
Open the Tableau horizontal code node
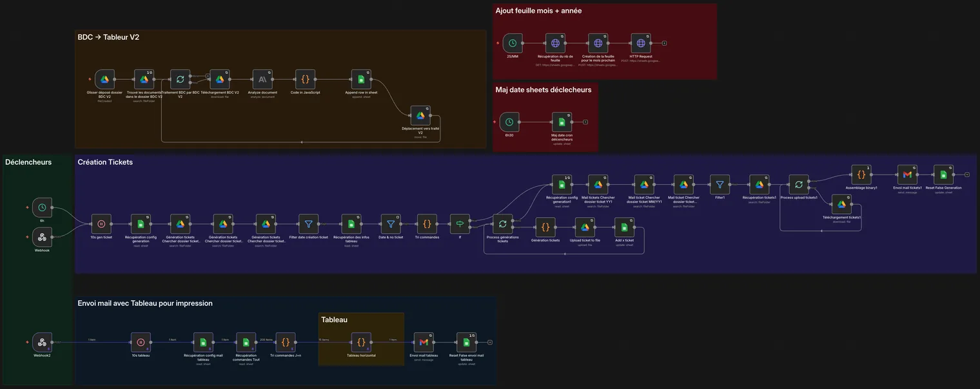[x=361, y=342]
